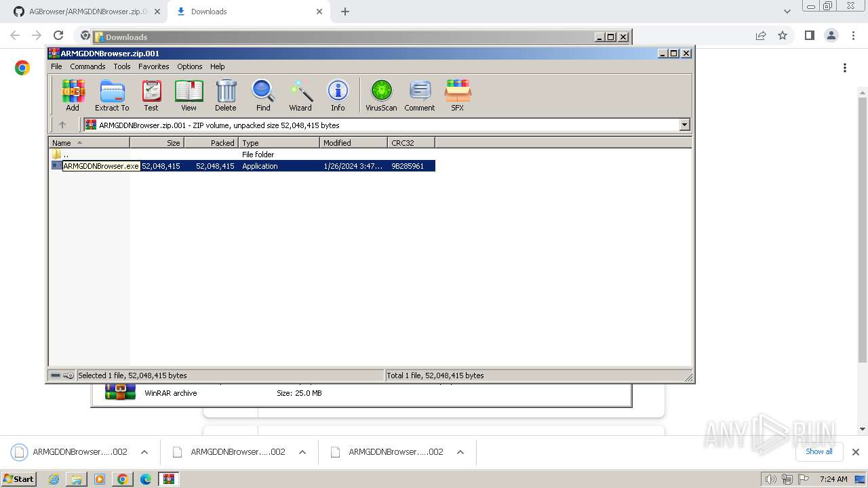Select the parent folder '..' row
This screenshot has width=868, height=488.
242,155
